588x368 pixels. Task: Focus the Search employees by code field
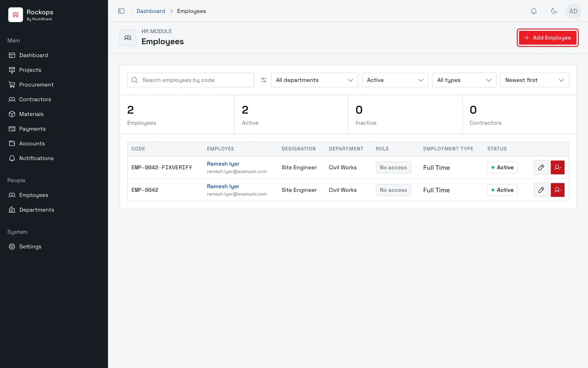pyautogui.click(x=191, y=80)
